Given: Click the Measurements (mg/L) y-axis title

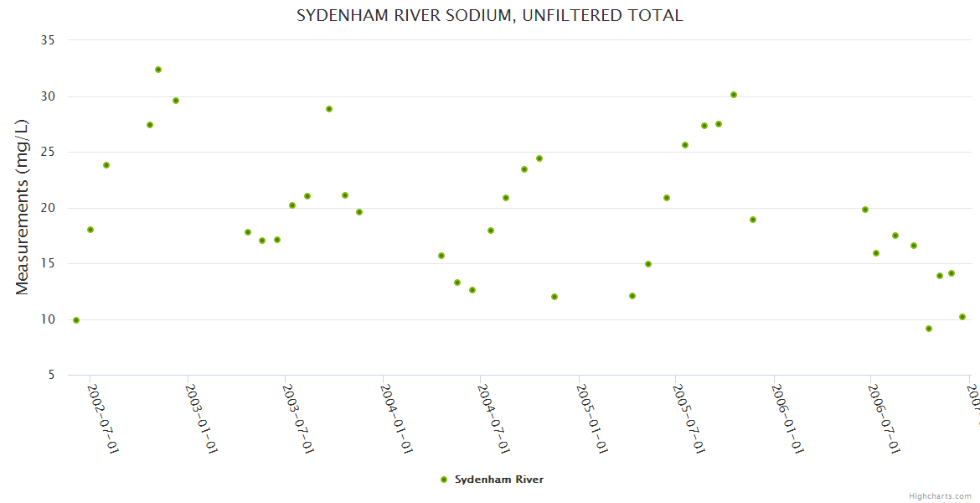Looking at the screenshot, I should click(x=23, y=206).
